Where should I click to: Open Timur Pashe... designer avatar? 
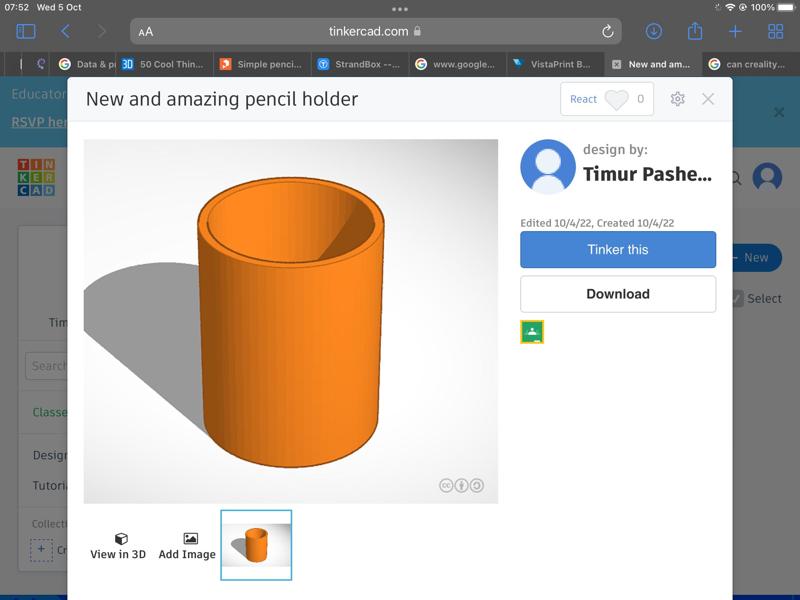[548, 167]
